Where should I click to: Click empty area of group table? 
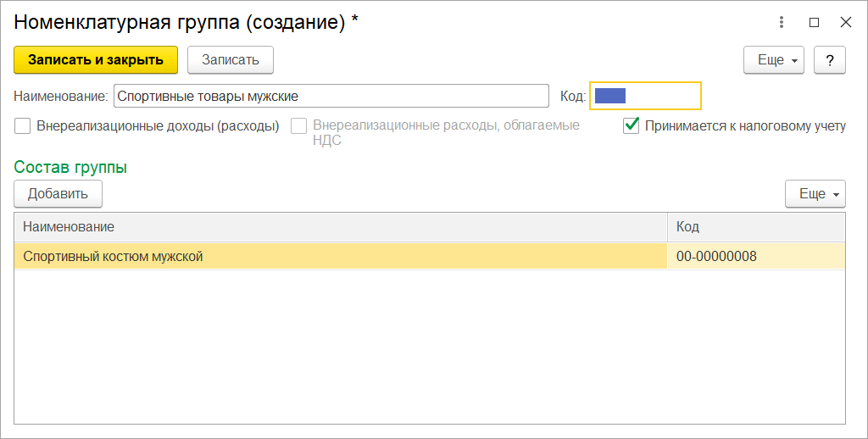pyautogui.click(x=430, y=347)
